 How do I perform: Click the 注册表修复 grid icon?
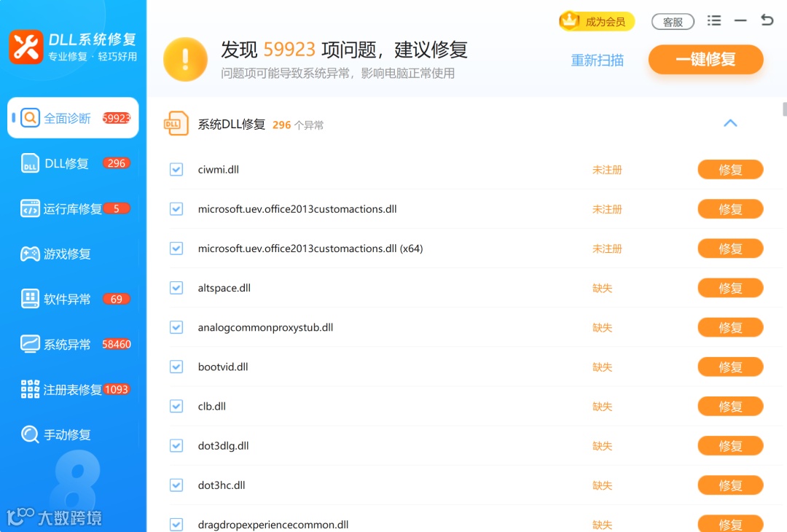coord(30,389)
